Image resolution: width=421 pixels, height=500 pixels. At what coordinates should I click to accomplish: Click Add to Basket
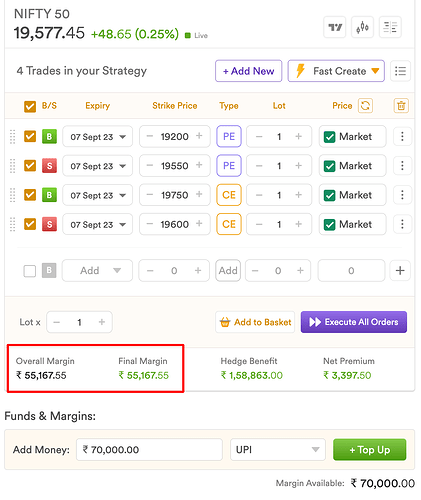(255, 322)
